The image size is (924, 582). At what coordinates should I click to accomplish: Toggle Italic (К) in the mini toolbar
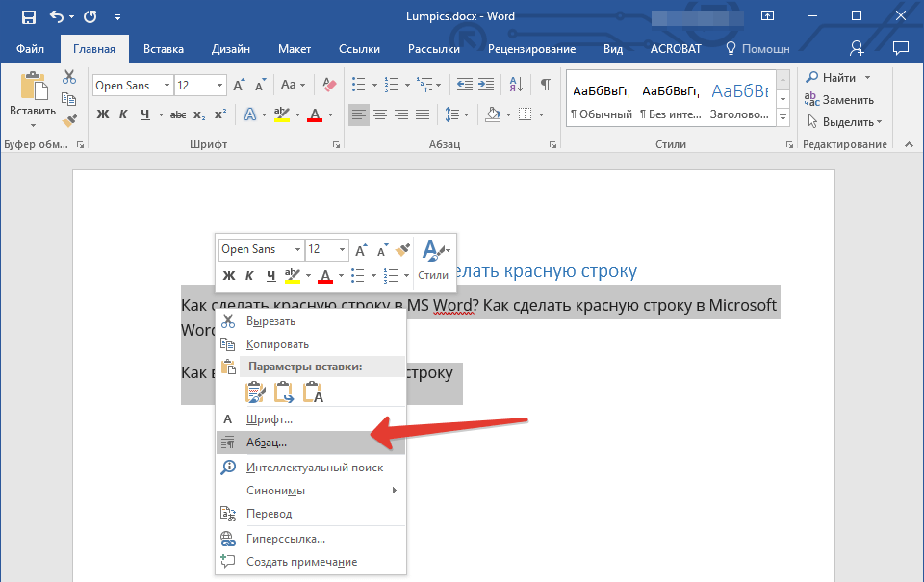click(x=249, y=275)
